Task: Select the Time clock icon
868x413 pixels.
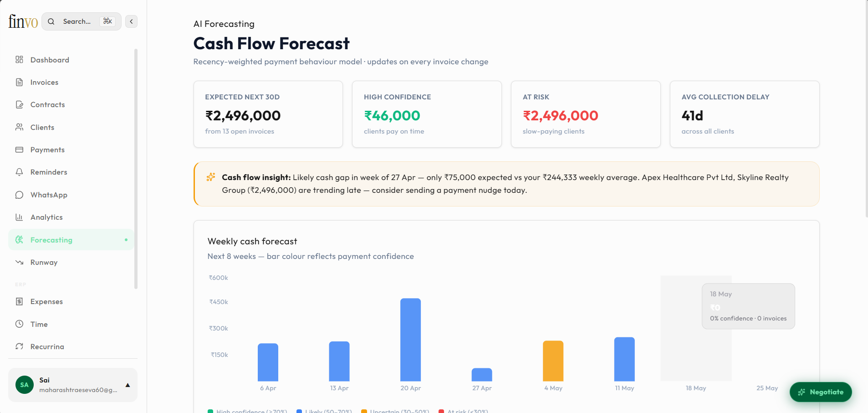Action: pos(19,324)
